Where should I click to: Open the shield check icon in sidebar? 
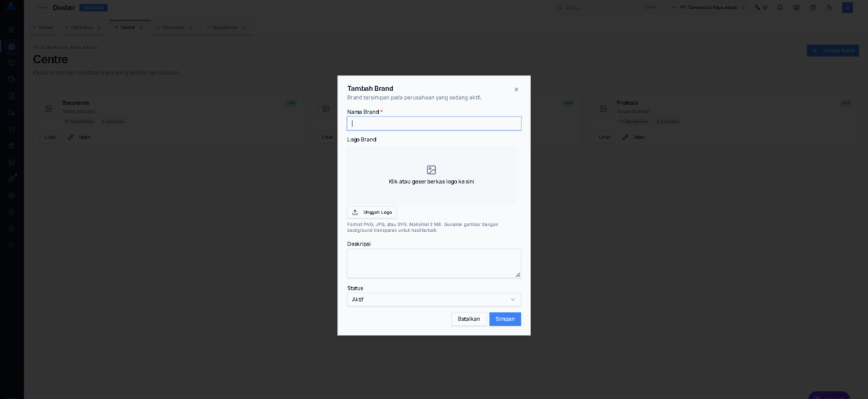[12, 212]
